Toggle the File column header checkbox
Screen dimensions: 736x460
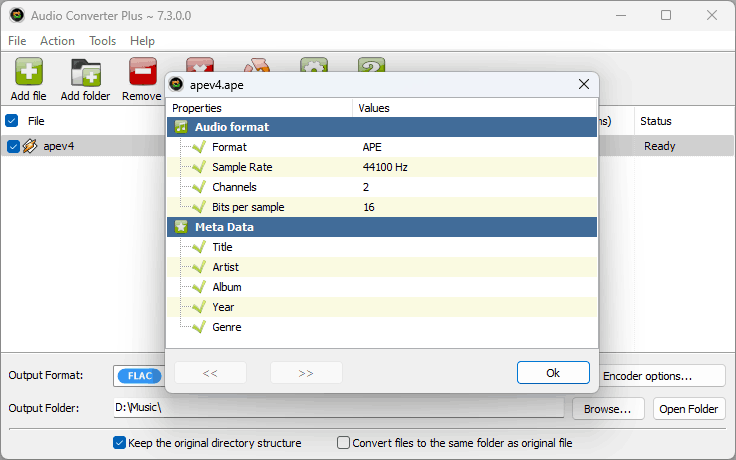pyautogui.click(x=12, y=121)
